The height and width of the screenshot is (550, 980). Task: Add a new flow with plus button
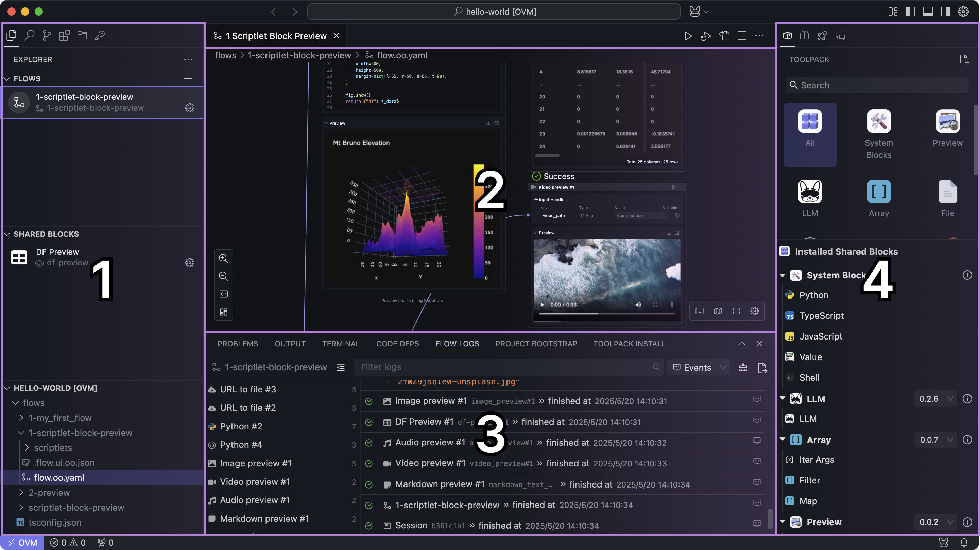[188, 79]
